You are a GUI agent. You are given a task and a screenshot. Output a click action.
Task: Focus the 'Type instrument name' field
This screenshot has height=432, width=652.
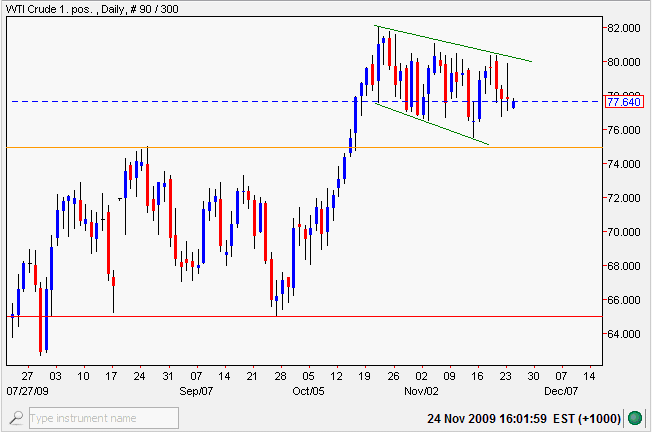tap(104, 418)
